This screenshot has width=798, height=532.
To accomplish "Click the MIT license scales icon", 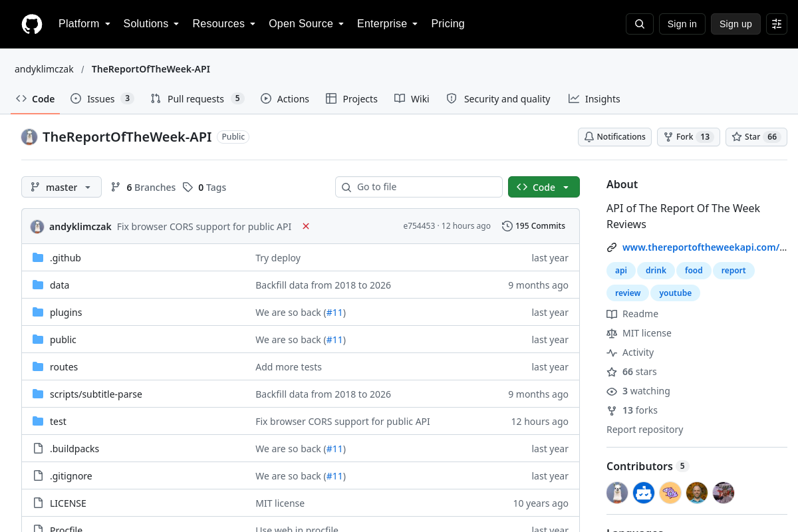I will [612, 333].
